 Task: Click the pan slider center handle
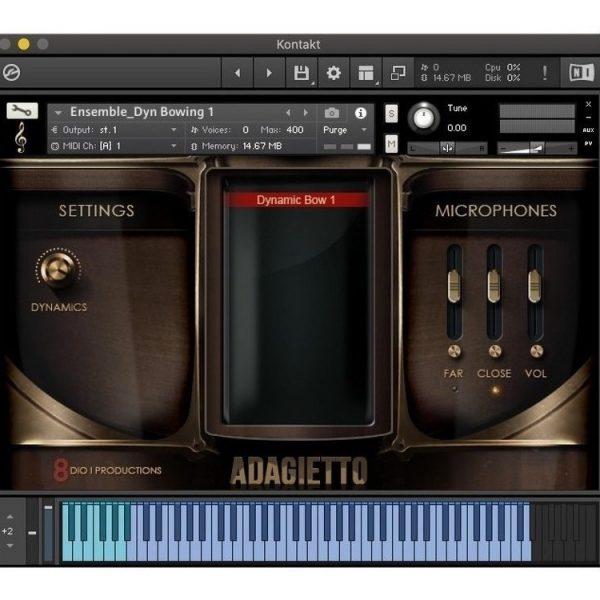[446, 148]
